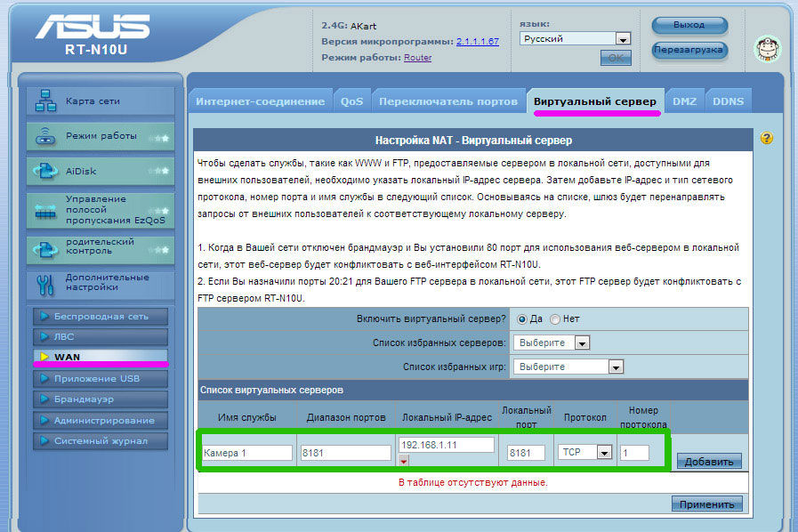The height and width of the screenshot is (532, 798).
Task: Click the Дополнительные настройки tools icon
Action: click(45, 284)
